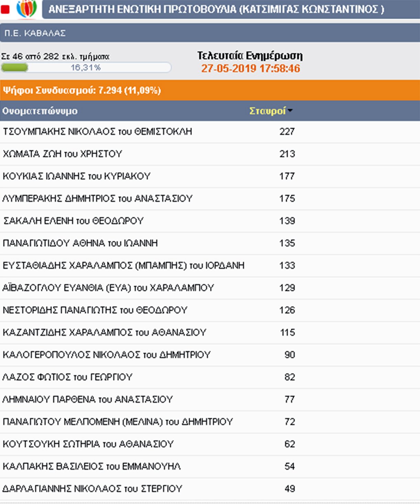Click the vote count 139
Viewport: 420px width, 504px height.
click(x=287, y=221)
